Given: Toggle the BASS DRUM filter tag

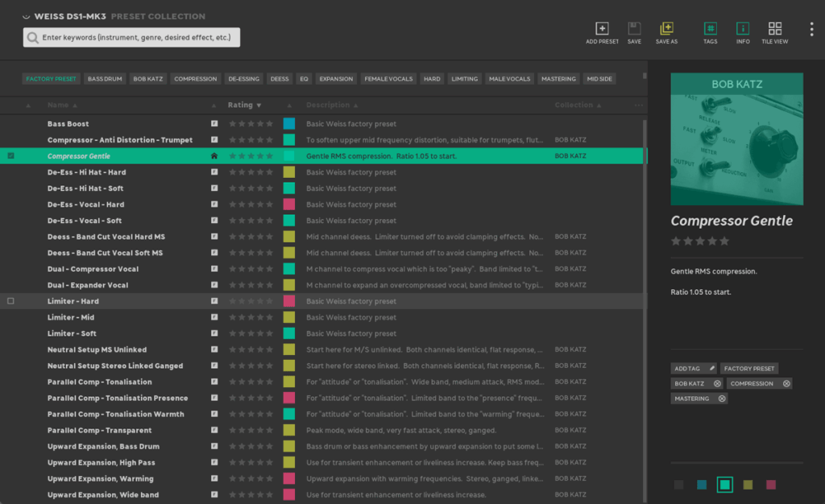Looking at the screenshot, I should (x=105, y=79).
